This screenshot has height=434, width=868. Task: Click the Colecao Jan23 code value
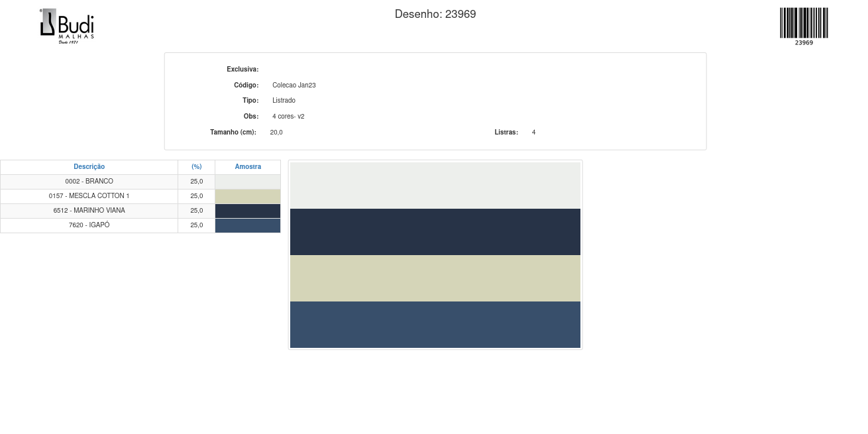[294, 85]
